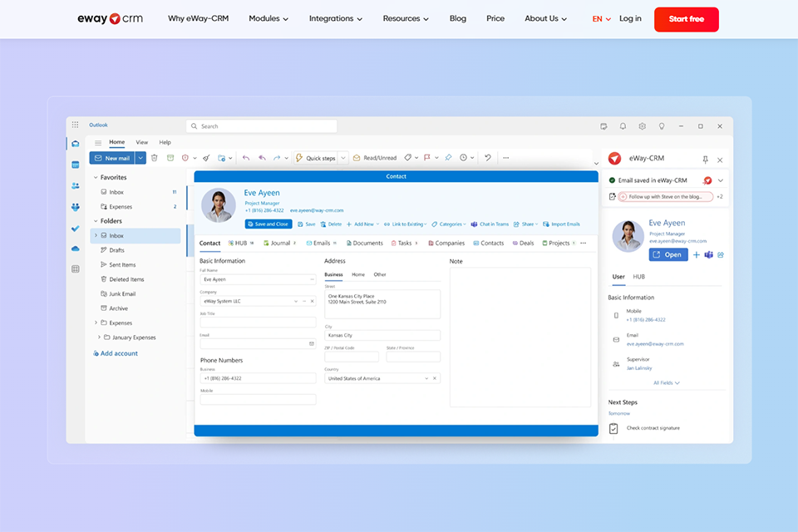The height and width of the screenshot is (532, 798).
Task: Click the plus icon beside Open button
Action: click(697, 254)
